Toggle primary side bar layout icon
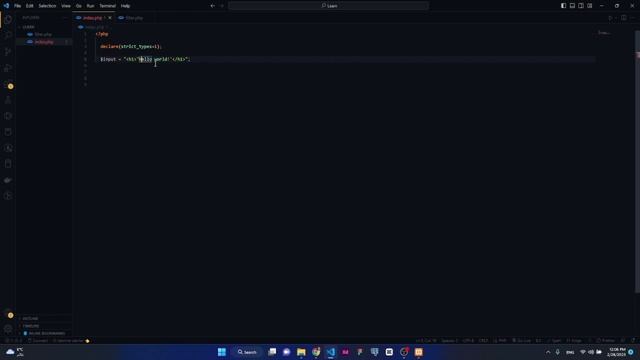This screenshot has height=360, width=640. [x=563, y=6]
